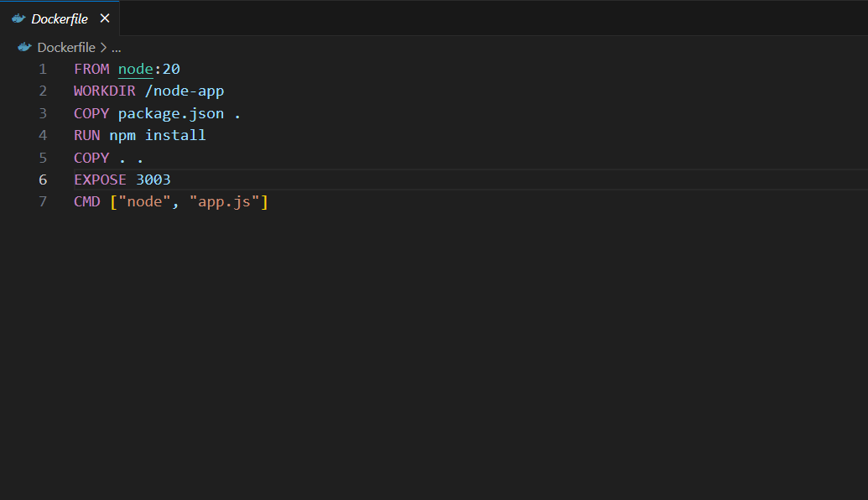868x500 pixels.
Task: Click the "node" string in CMD
Action: tap(144, 201)
